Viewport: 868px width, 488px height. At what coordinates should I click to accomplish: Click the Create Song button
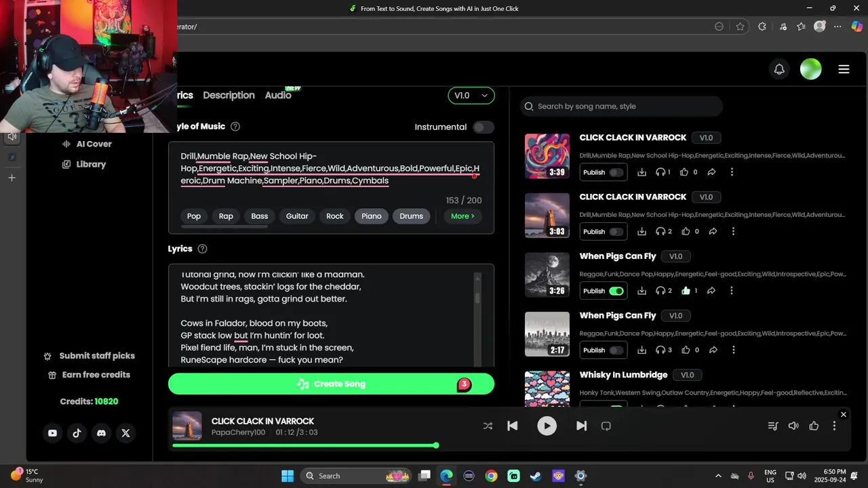pos(331,384)
